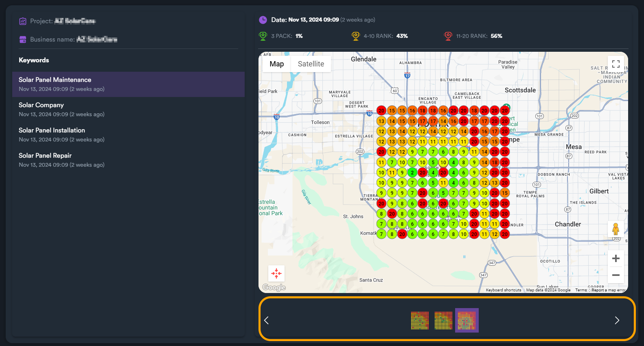Click the Chandler city label
Image resolution: width=644 pixels, height=346 pixels.
[568, 224]
